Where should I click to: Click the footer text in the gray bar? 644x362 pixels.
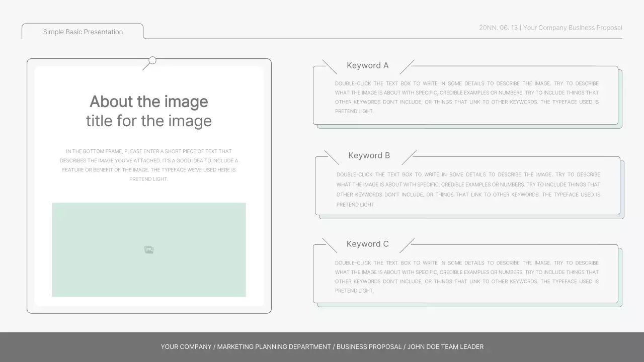[x=321, y=346]
